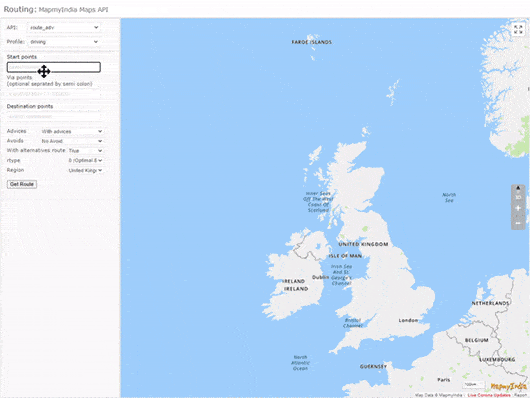
Task: Expand the Profile driving dropdown
Action: pyautogui.click(x=64, y=42)
